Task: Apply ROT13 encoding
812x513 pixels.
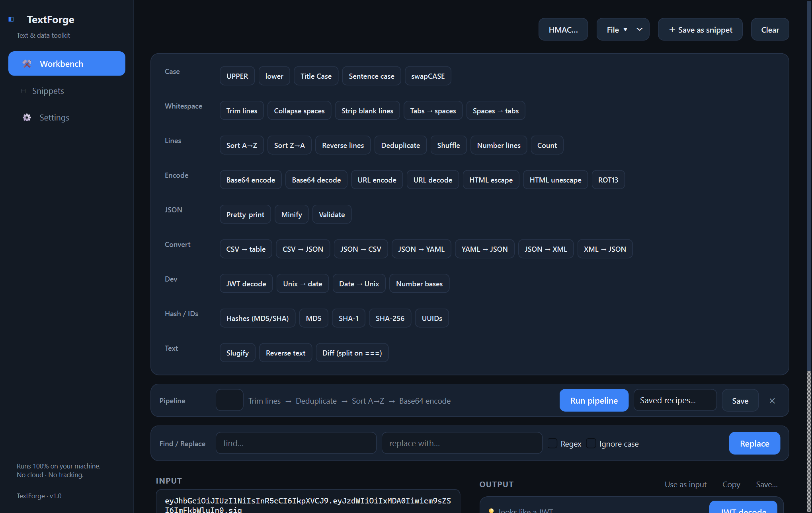Action: click(x=608, y=180)
